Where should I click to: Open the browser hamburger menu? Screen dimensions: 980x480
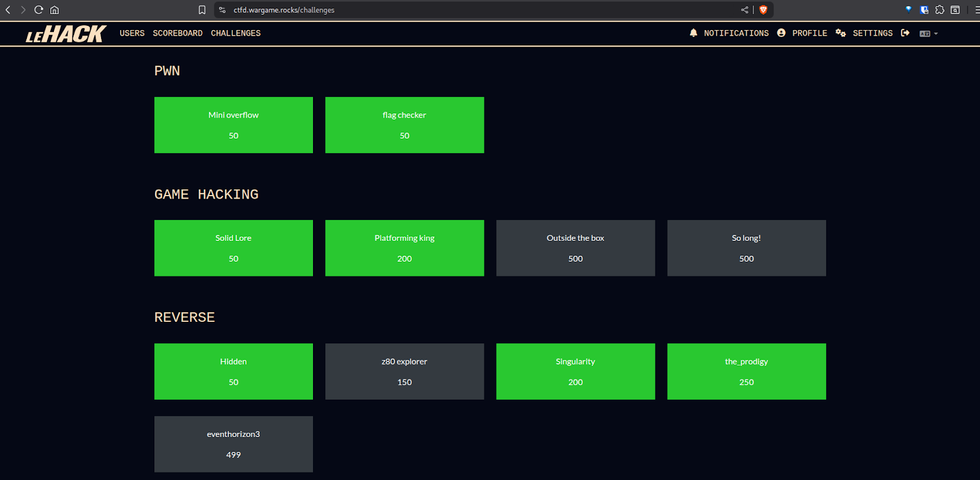(x=977, y=10)
